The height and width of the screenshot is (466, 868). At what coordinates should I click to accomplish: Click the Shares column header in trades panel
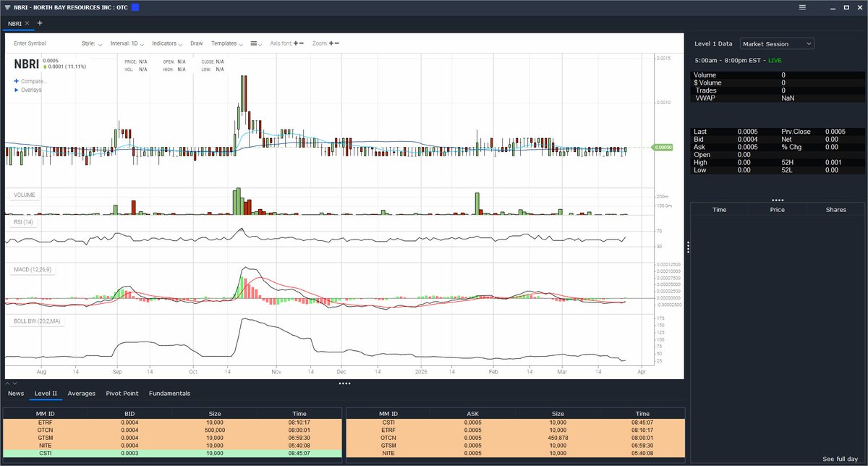point(835,209)
